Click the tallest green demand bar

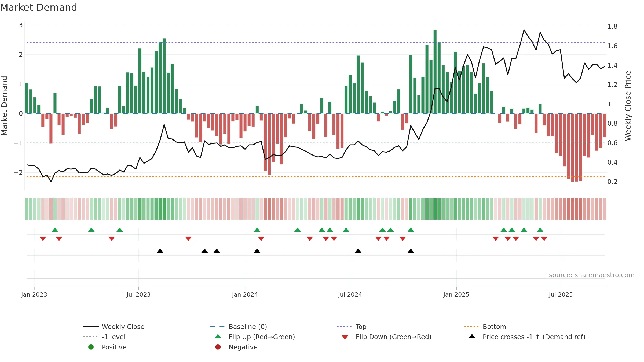click(x=435, y=72)
